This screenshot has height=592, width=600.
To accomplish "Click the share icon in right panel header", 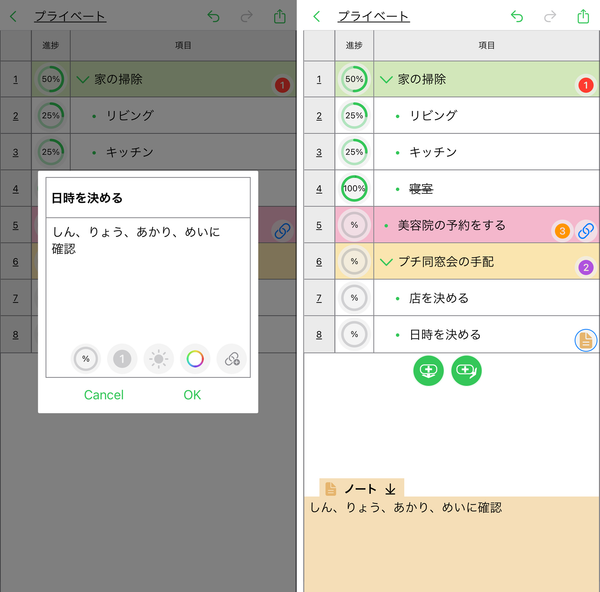I will tap(583, 16).
